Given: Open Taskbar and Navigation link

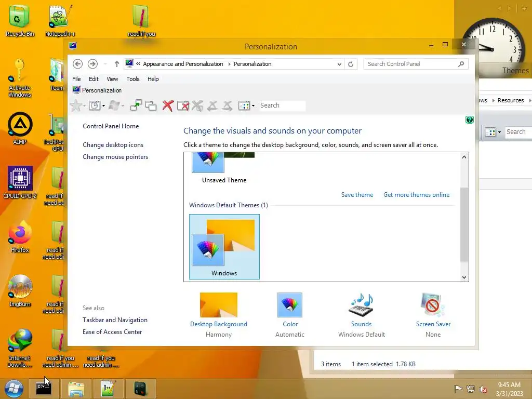Looking at the screenshot, I should (115, 320).
